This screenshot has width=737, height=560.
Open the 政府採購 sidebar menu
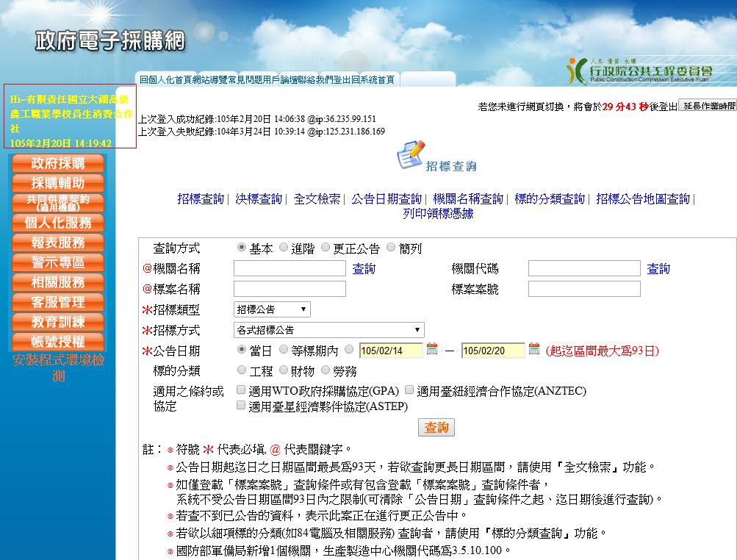(x=58, y=163)
